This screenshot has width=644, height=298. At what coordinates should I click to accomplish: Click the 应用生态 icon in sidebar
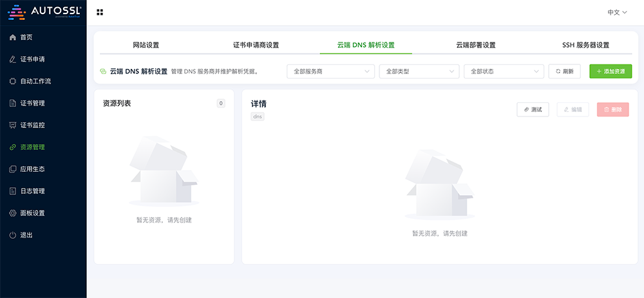pos(13,169)
